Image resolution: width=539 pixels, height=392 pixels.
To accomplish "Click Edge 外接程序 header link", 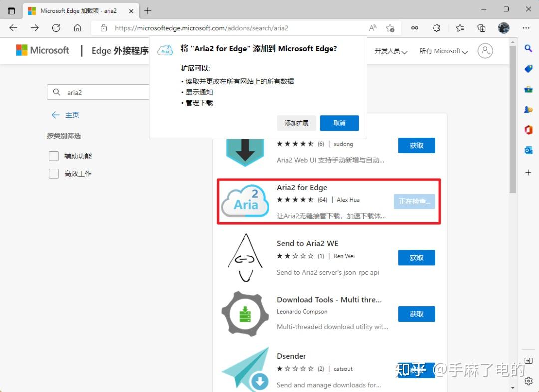I will pyautogui.click(x=120, y=51).
